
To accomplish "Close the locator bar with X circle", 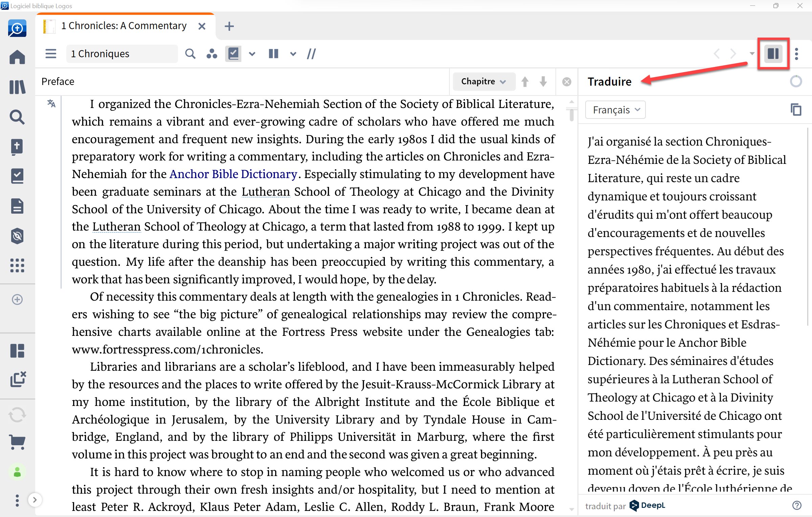I will (567, 82).
